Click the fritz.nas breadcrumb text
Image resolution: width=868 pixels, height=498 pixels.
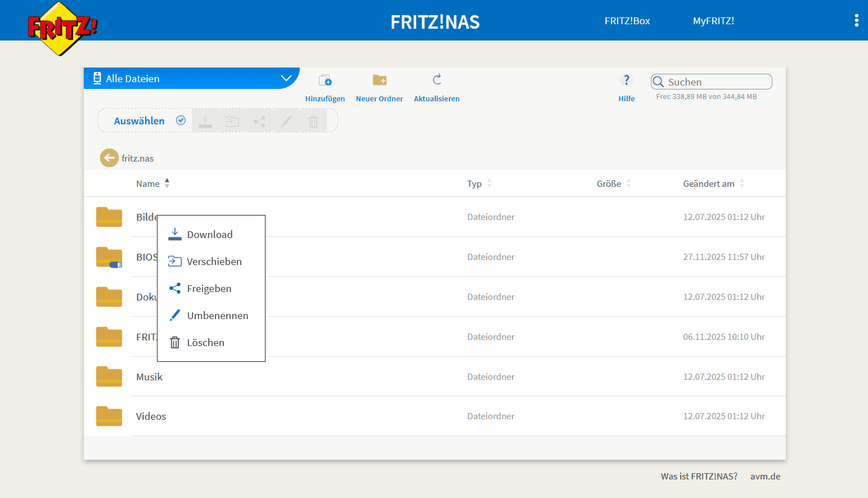coord(138,159)
